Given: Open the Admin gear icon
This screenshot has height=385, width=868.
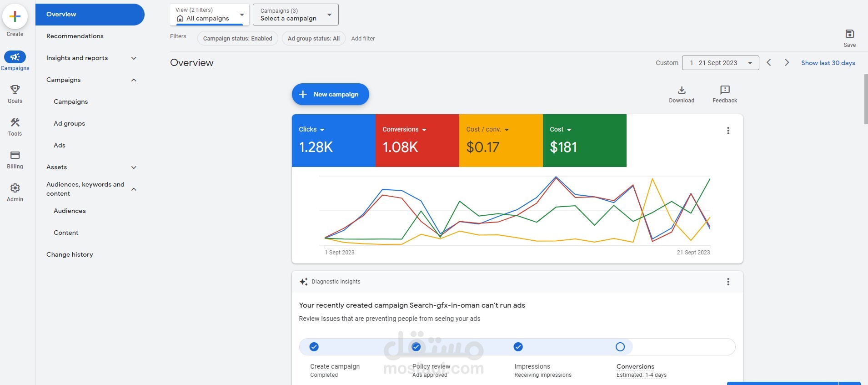Looking at the screenshot, I should (15, 188).
